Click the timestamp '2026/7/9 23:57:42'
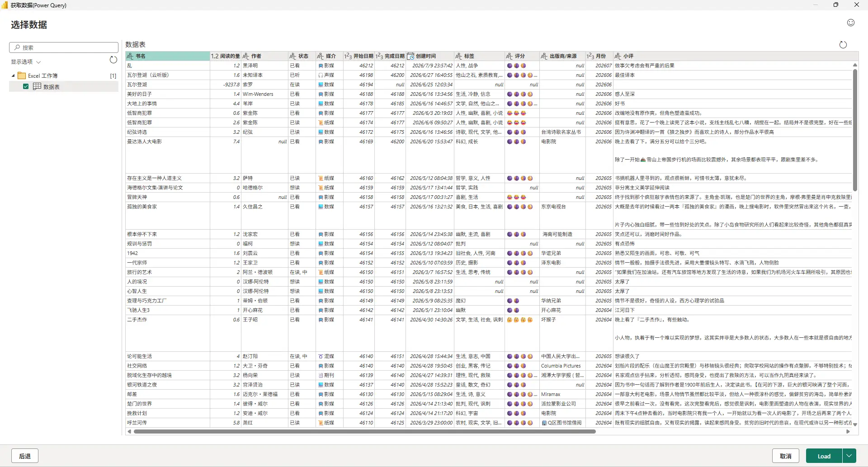 432,66
